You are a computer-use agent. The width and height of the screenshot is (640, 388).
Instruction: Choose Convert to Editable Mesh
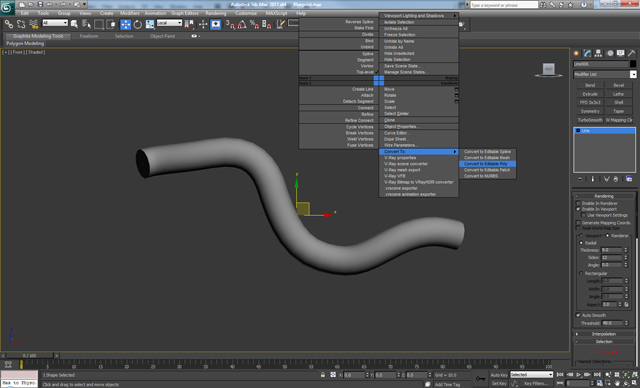pyautogui.click(x=487, y=157)
